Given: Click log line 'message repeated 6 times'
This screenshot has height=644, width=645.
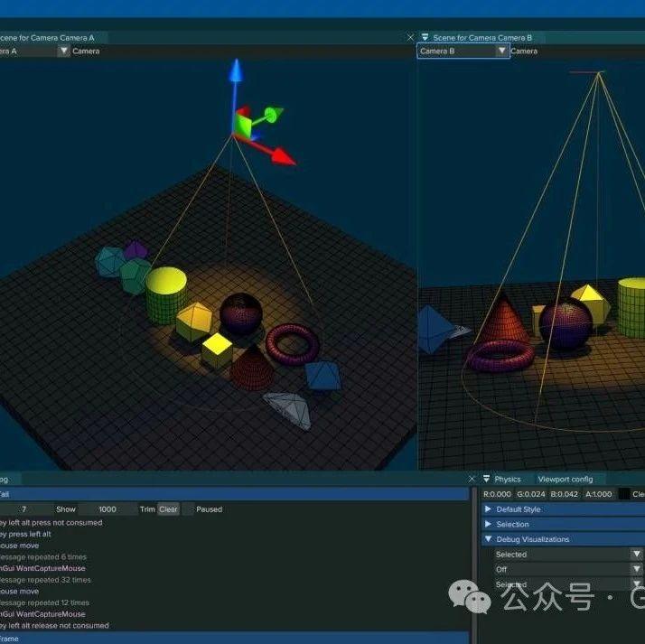Looking at the screenshot, I should pos(43,556).
